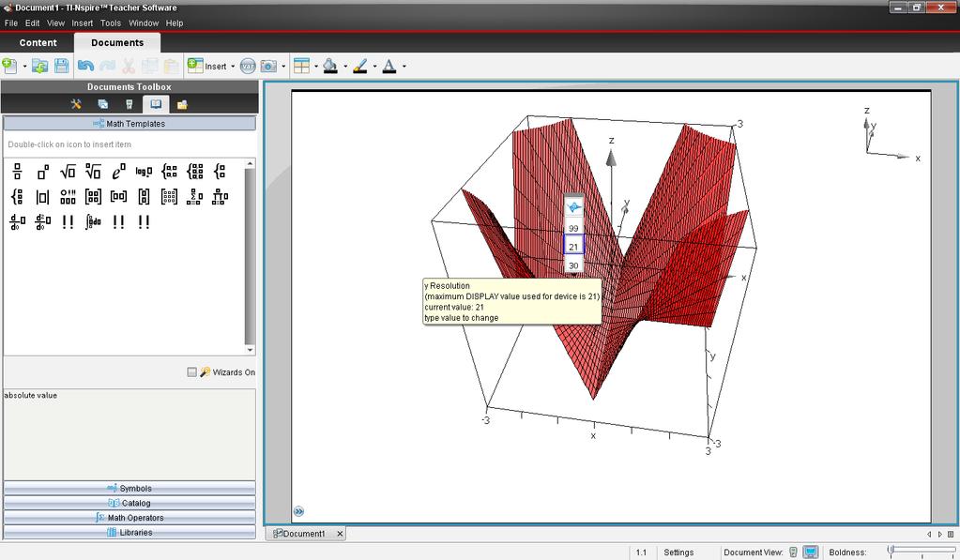Select the exponent template
This screenshot has height=560, width=960.
pos(42,172)
